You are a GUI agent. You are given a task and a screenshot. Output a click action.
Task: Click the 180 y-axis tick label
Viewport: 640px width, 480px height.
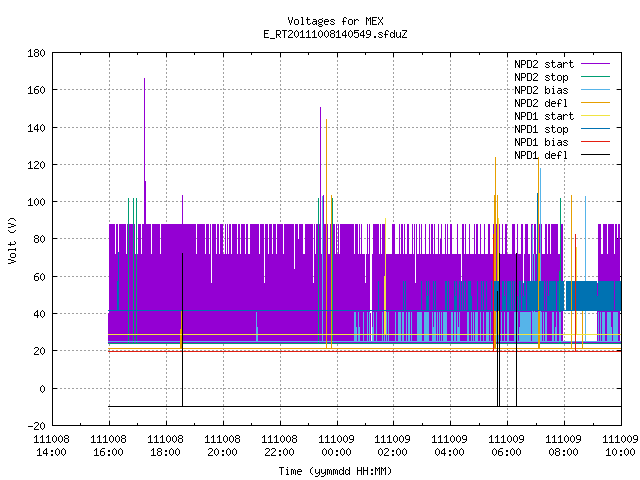point(36,53)
